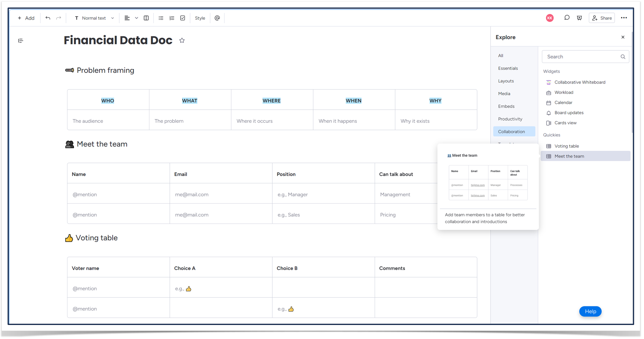Click the Meet the team heading in doc
Screen dimensions: 644x339
pos(102,144)
